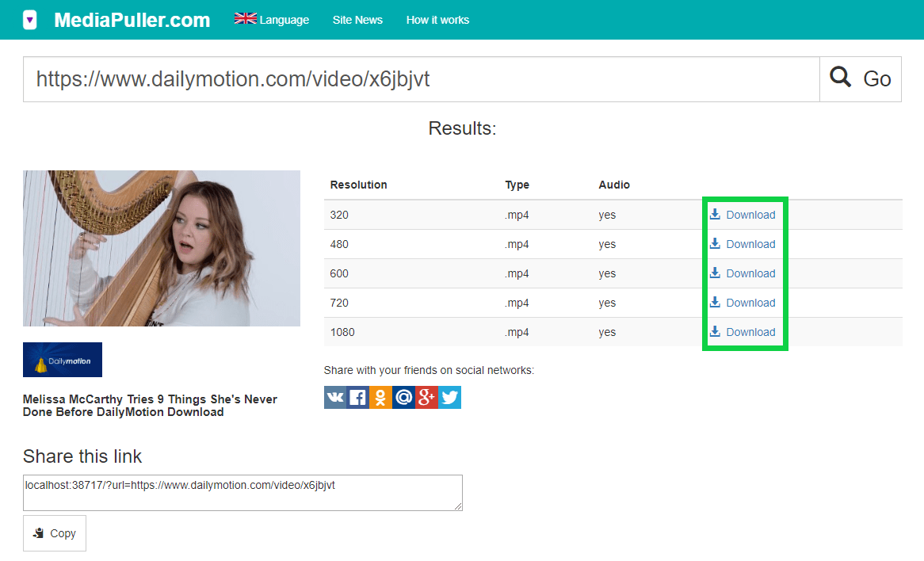Screen dimensions: 924x561
Task: Share on Google Plus icon
Action: coord(427,398)
